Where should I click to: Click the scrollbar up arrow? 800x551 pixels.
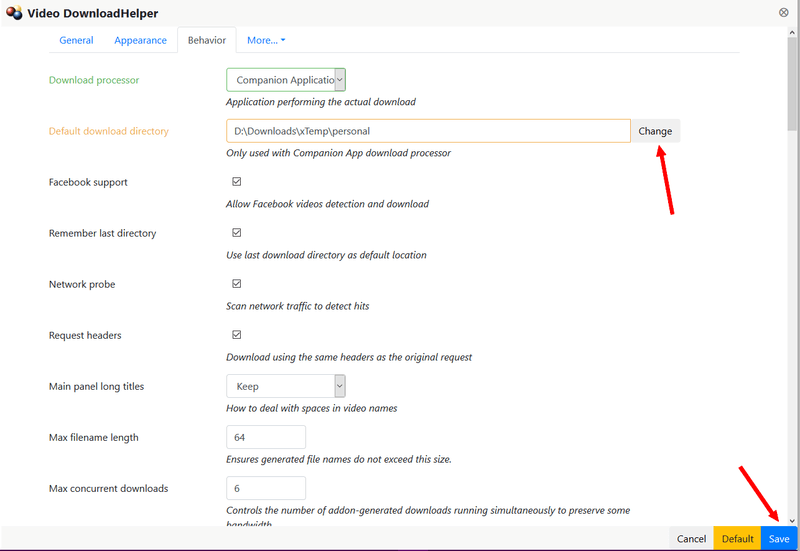coord(792,33)
